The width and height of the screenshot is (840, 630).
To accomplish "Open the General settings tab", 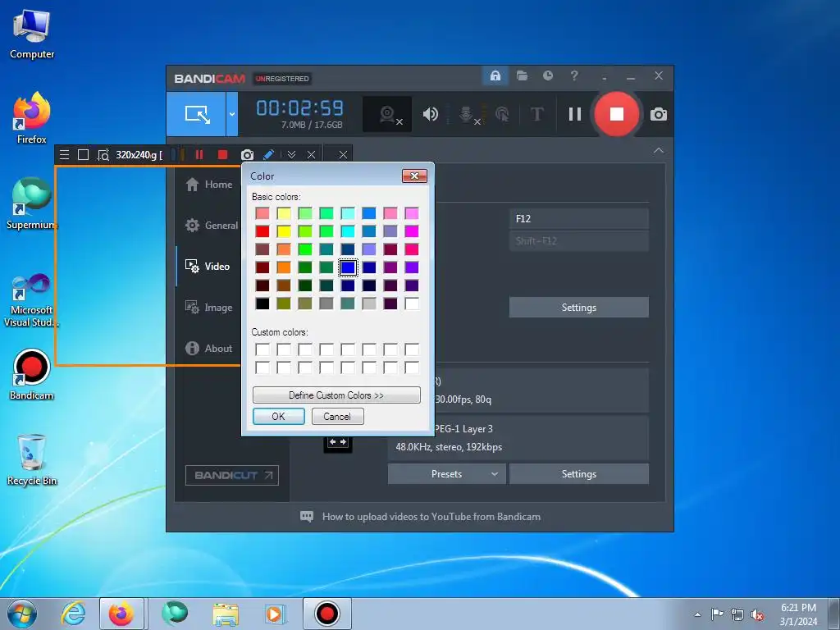I will pos(211,226).
